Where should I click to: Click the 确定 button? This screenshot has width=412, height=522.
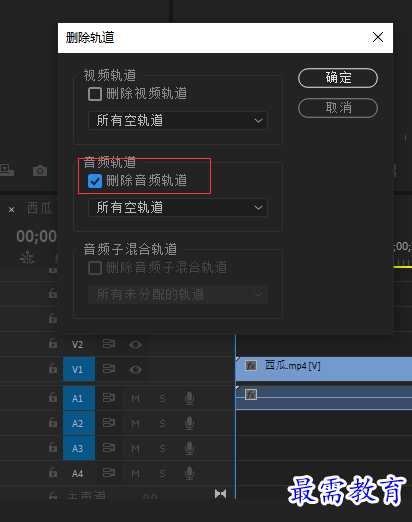338,78
